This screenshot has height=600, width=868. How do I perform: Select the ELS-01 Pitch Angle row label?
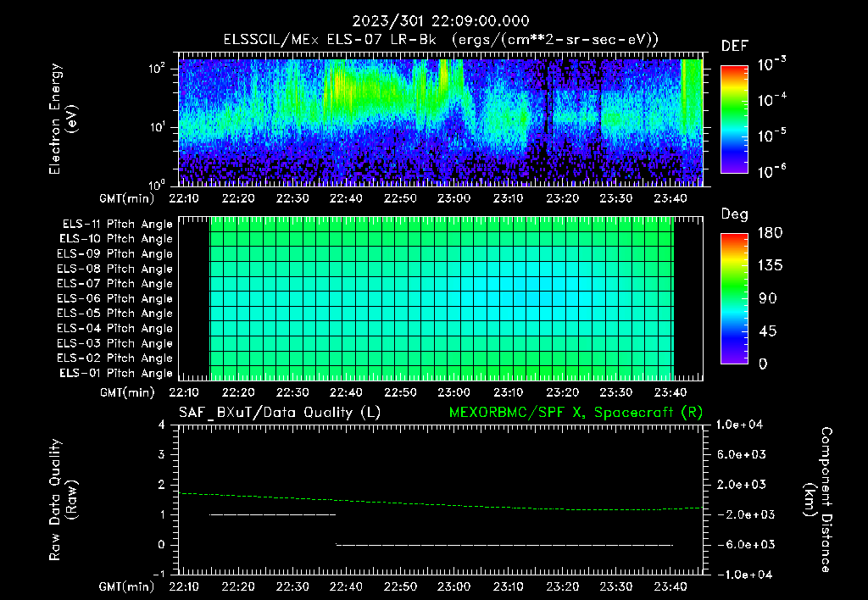coord(116,374)
